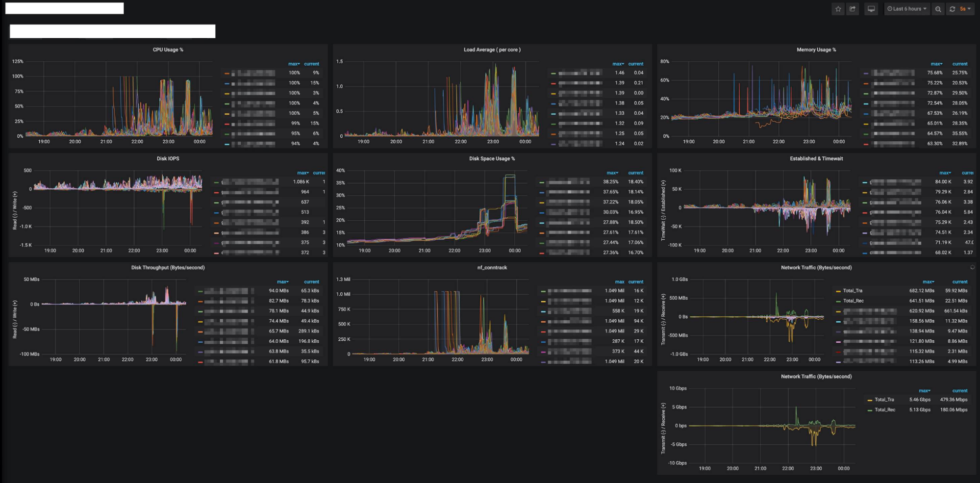Toggle Total_Rec series in Gbps traffic panel
Screen dimensions: 980x483
884,410
